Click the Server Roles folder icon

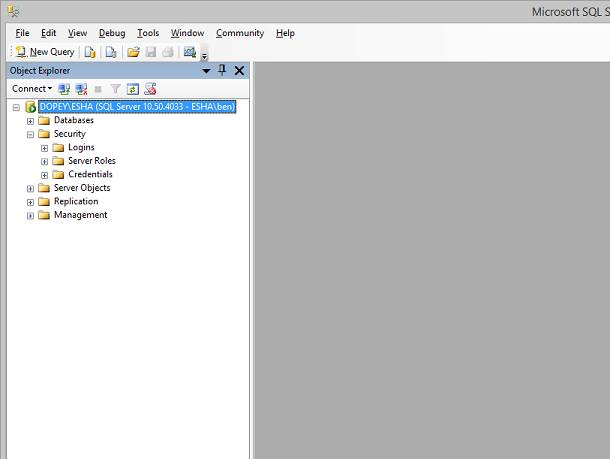(x=58, y=161)
